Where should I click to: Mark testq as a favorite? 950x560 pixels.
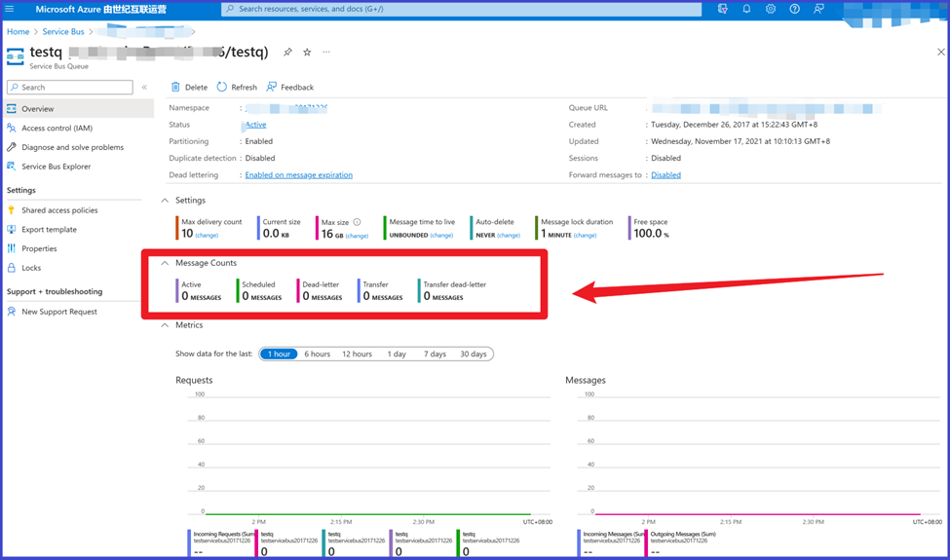pos(307,52)
